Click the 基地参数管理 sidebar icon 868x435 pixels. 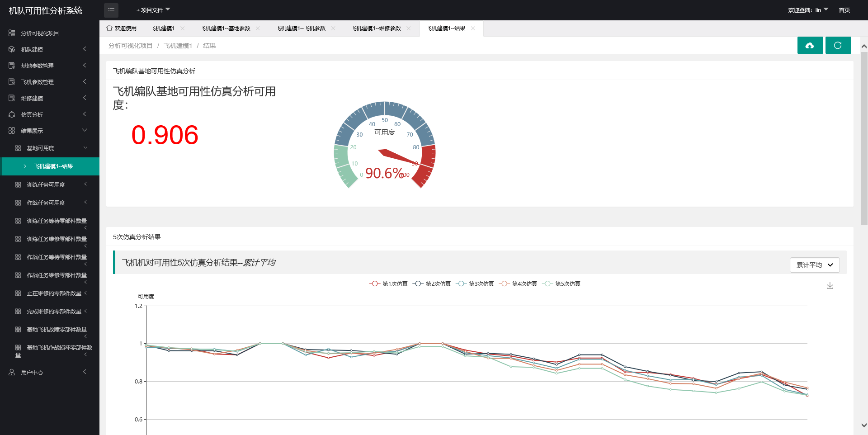coord(12,66)
